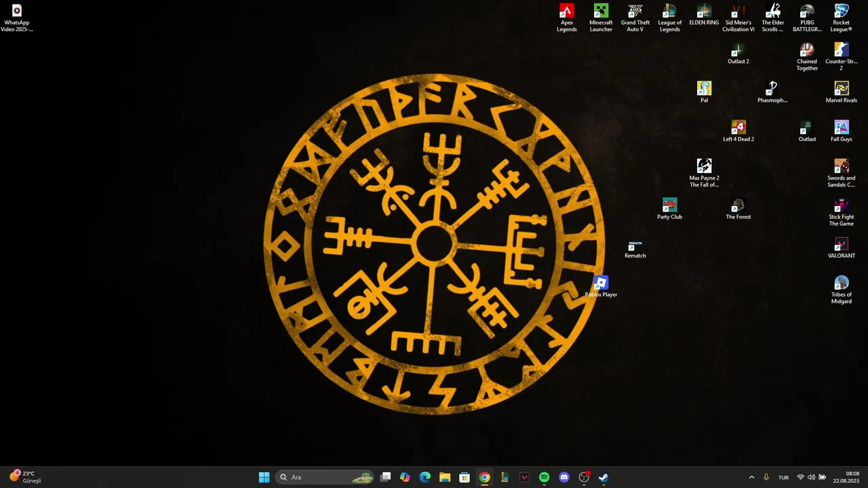Select the WhatsApp Video file on desktop
868x488 pixels.
[x=17, y=18]
